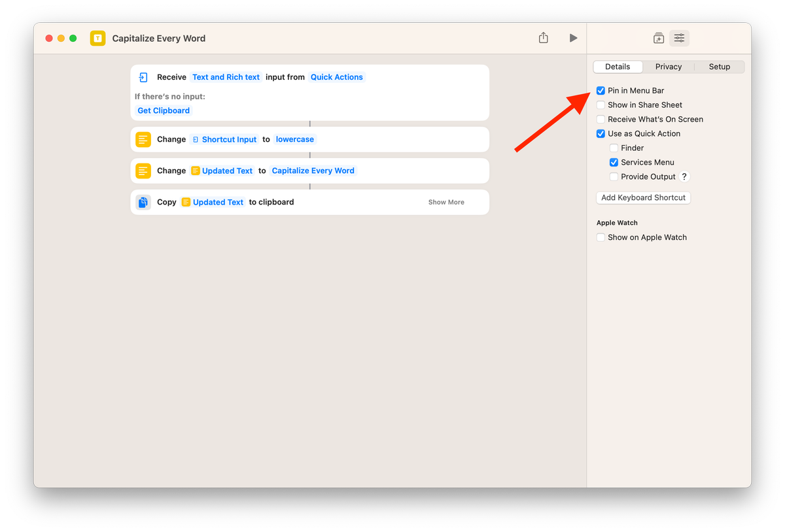Disable Pin in Menu Bar
Viewport: 785px width, 532px height.
601,90
